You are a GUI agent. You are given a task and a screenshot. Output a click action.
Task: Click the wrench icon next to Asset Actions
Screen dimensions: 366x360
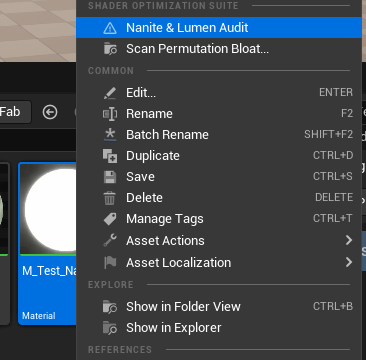110,240
